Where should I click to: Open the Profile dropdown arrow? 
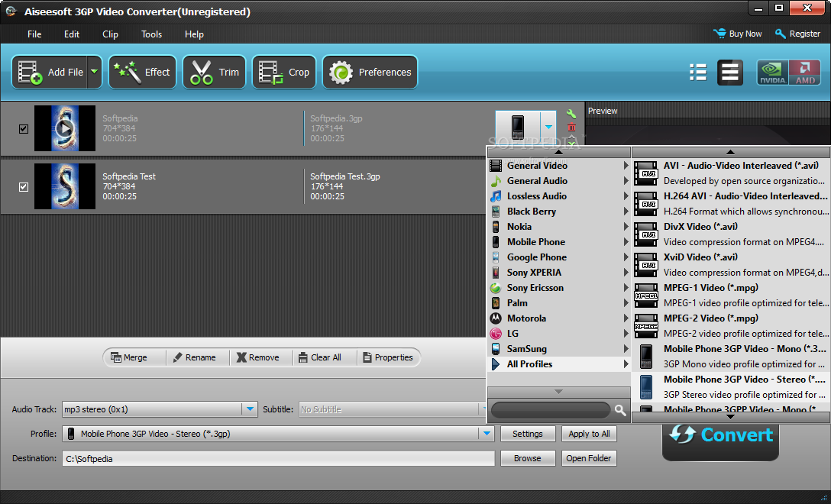[x=487, y=434]
